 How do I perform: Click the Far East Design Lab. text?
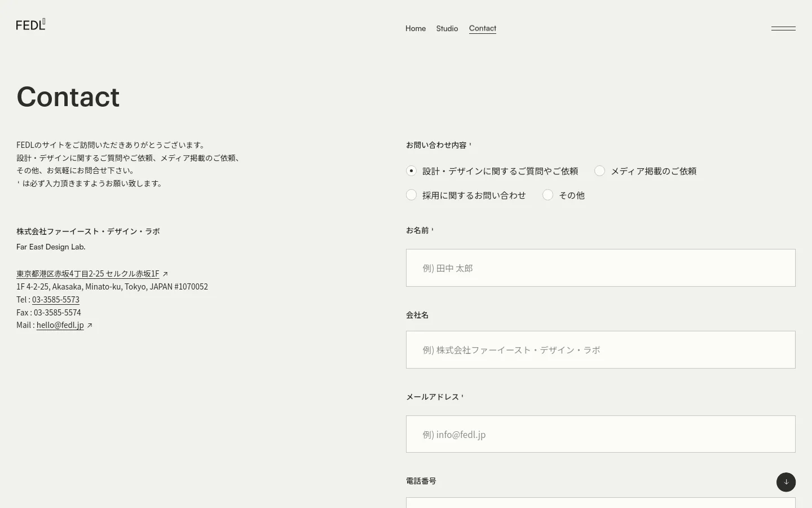(51, 247)
